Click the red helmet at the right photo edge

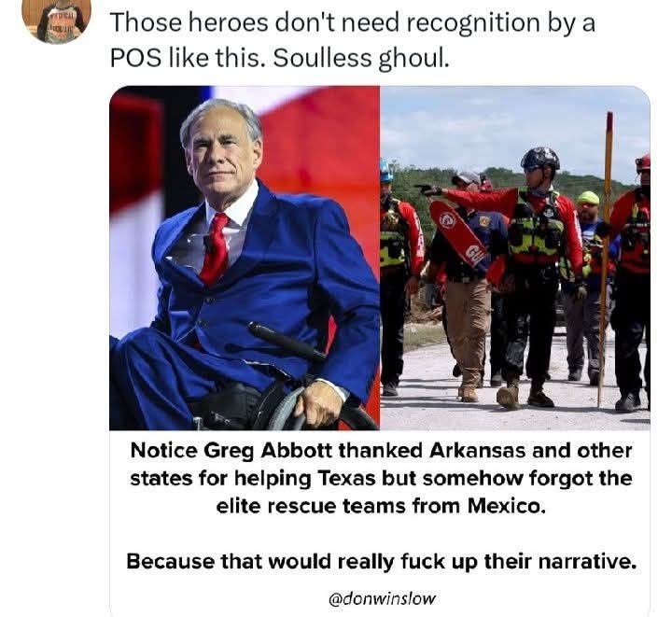(643, 163)
